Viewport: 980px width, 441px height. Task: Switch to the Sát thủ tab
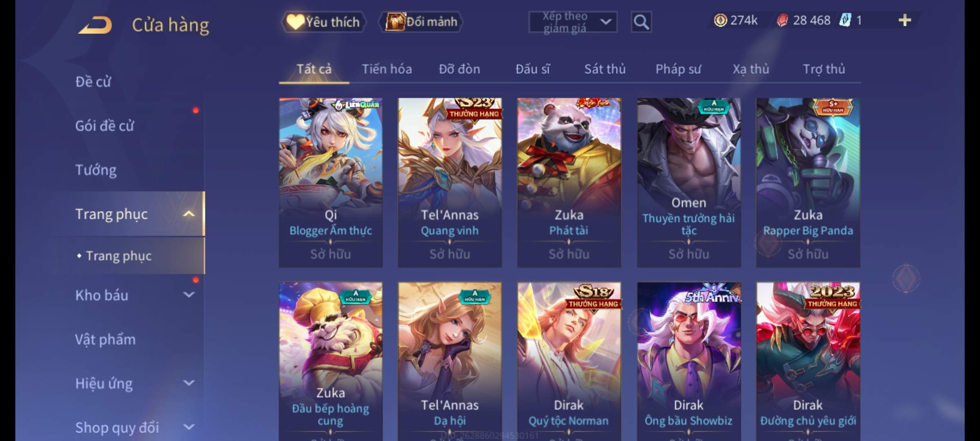[x=605, y=69]
